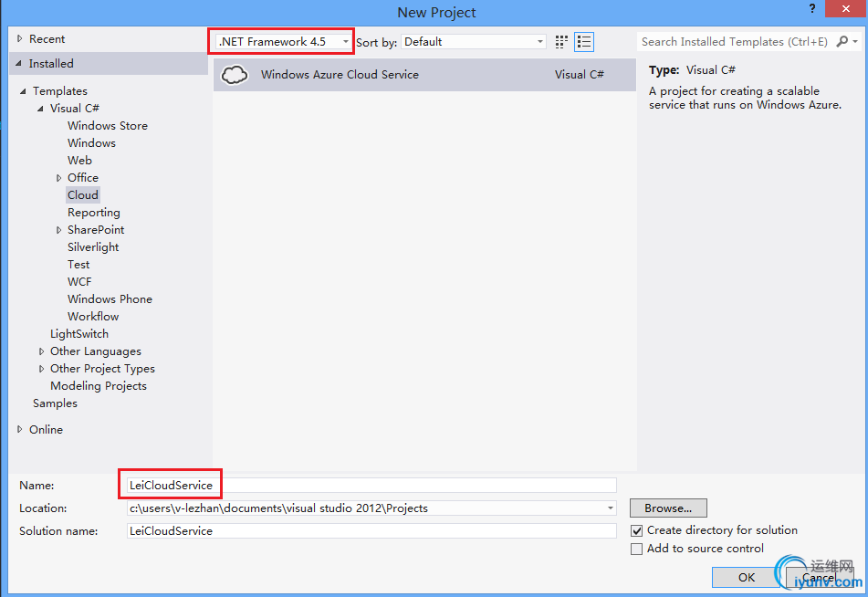
Task: Click the Installed section header
Action: [x=109, y=64]
